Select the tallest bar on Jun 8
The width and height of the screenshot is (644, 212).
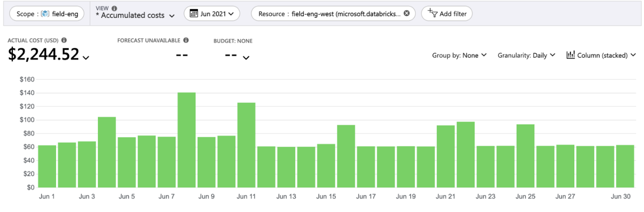pyautogui.click(x=186, y=140)
